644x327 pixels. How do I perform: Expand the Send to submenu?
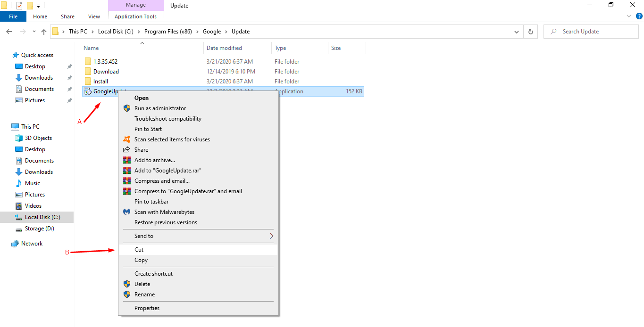(x=198, y=236)
